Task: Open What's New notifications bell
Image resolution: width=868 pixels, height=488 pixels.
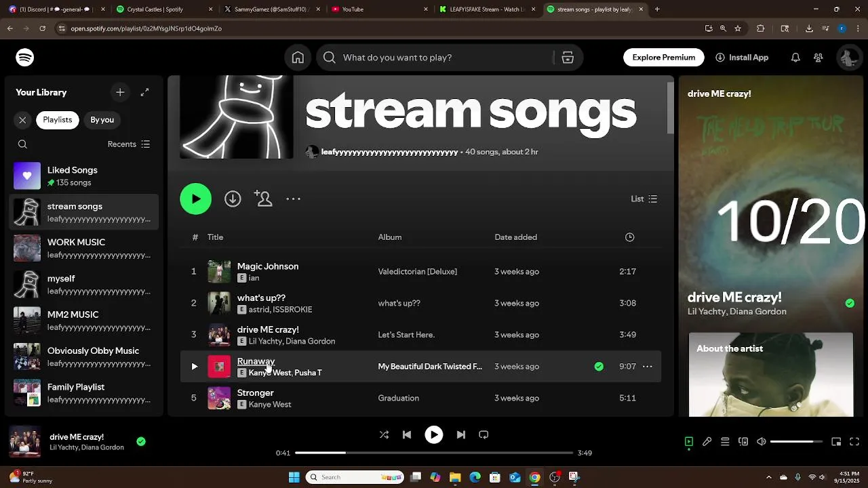Action: (795, 58)
